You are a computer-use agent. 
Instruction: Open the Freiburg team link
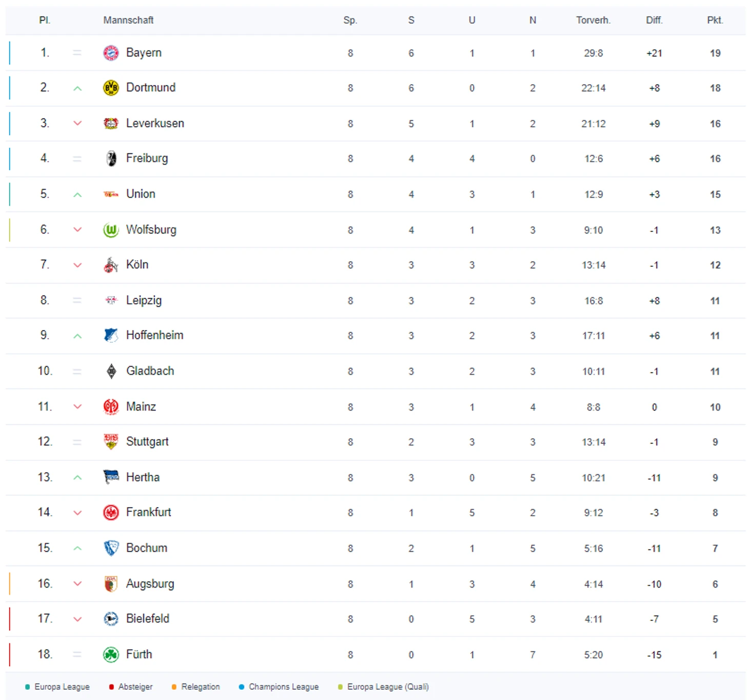[147, 158]
